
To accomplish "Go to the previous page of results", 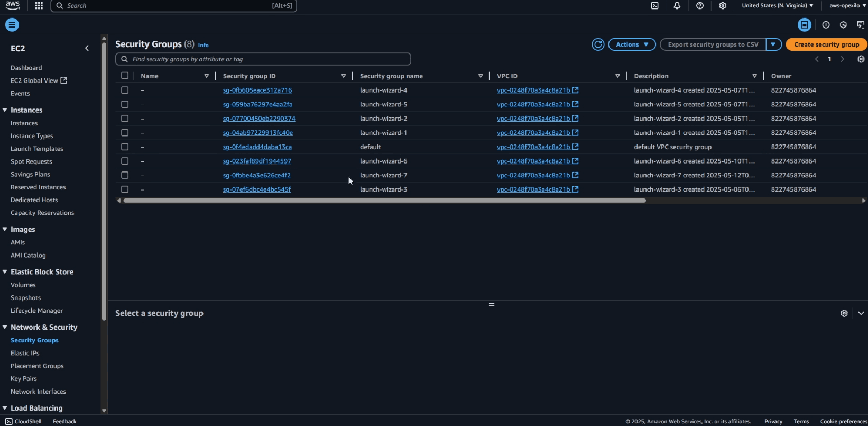I will (817, 59).
